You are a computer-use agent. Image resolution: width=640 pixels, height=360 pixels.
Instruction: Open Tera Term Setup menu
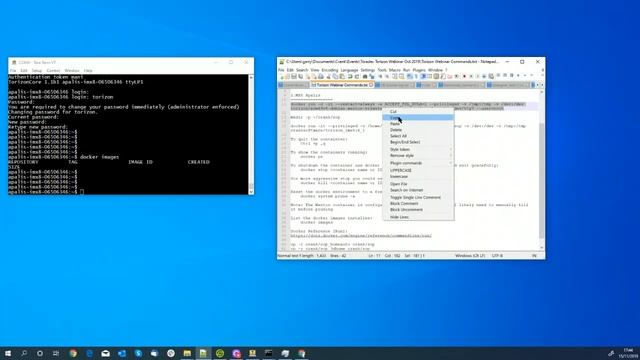(x=37, y=71)
